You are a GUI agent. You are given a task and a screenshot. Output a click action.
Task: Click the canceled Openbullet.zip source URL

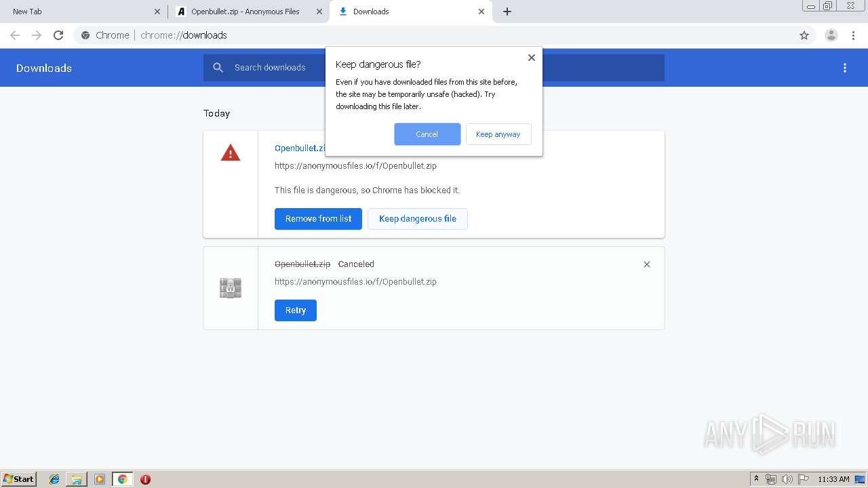tap(355, 282)
